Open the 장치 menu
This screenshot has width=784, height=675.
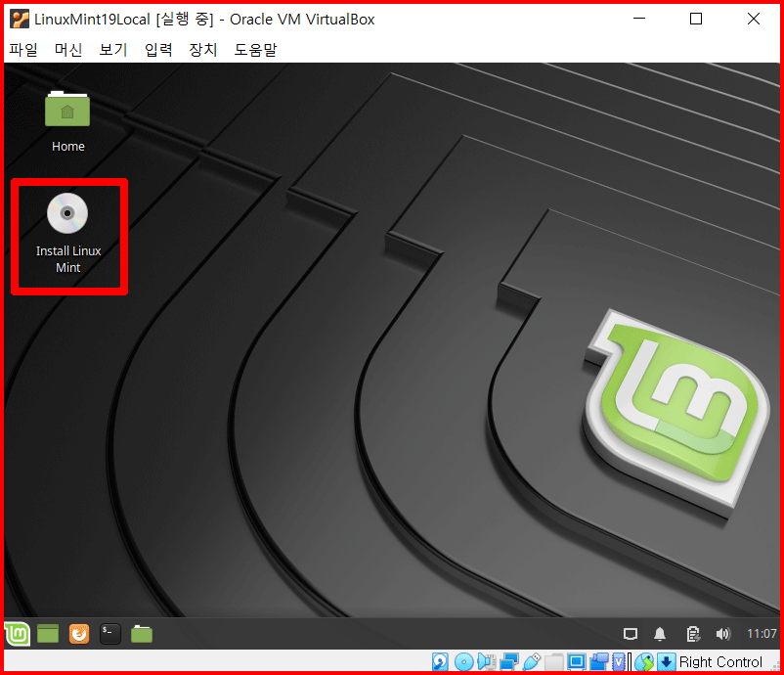[203, 50]
